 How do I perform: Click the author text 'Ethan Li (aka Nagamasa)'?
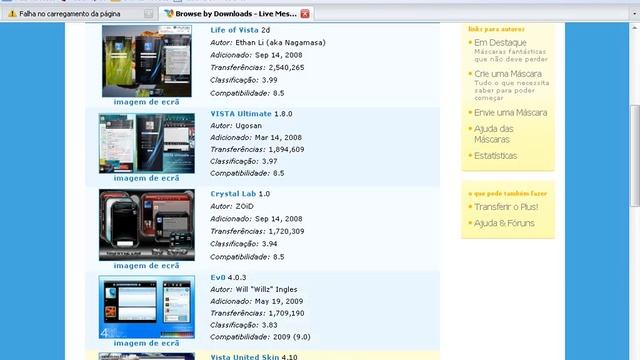pos(280,43)
